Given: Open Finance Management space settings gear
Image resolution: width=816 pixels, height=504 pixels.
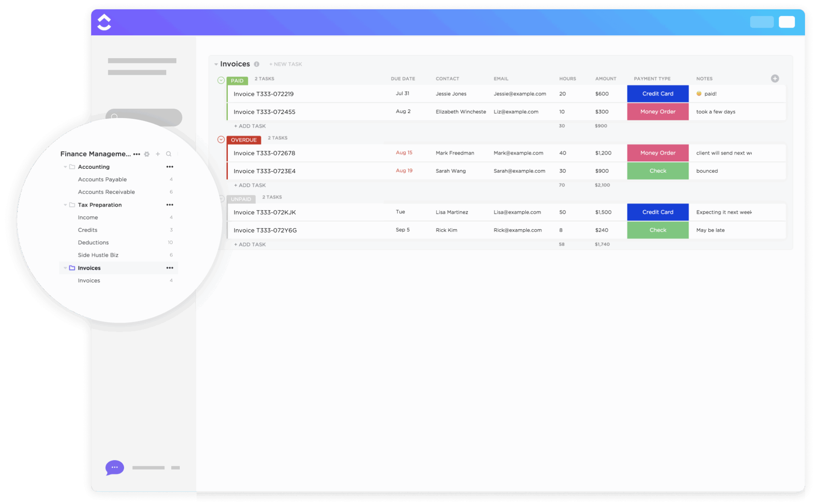Looking at the screenshot, I should [x=147, y=154].
